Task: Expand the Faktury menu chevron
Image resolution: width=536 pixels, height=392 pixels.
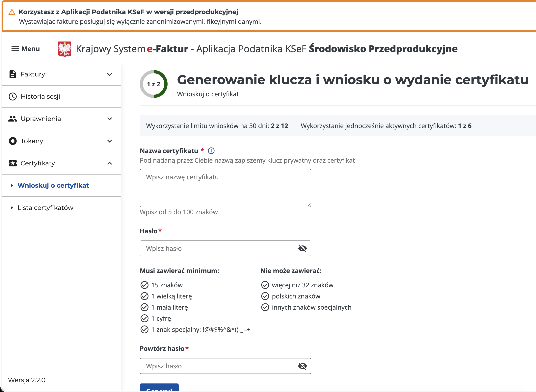Action: click(110, 74)
